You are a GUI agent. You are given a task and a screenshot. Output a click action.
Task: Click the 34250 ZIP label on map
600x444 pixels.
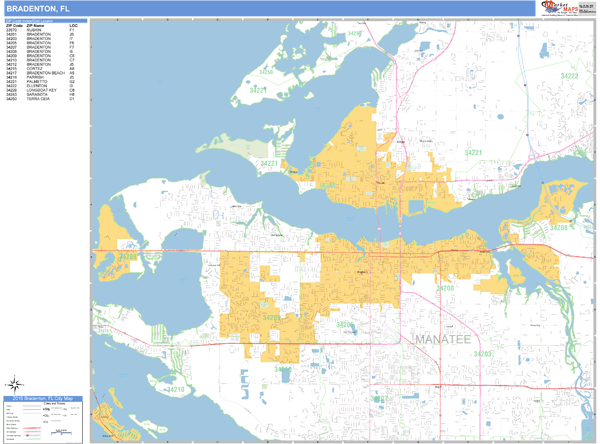click(266, 72)
